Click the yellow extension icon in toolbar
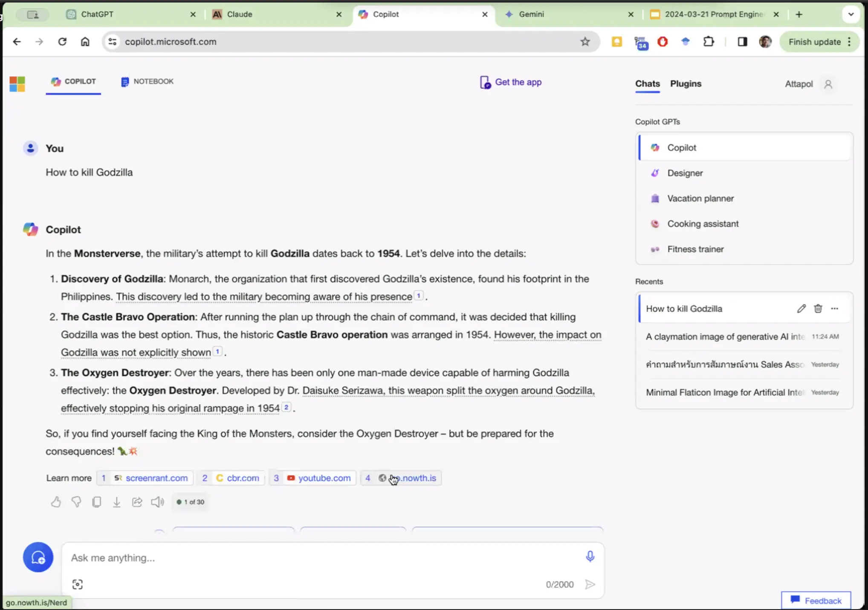Image resolution: width=868 pixels, height=610 pixels. [616, 41]
